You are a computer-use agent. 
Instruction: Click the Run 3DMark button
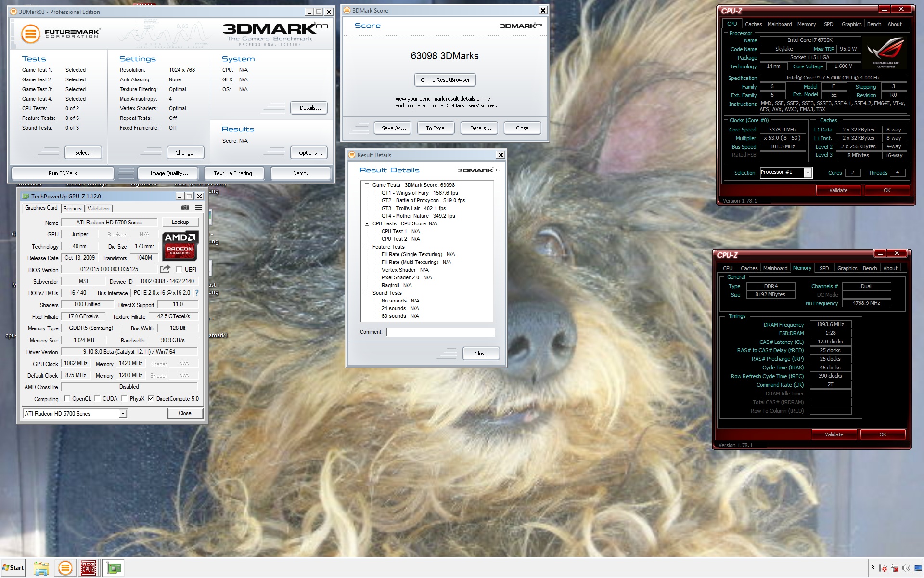tap(63, 173)
